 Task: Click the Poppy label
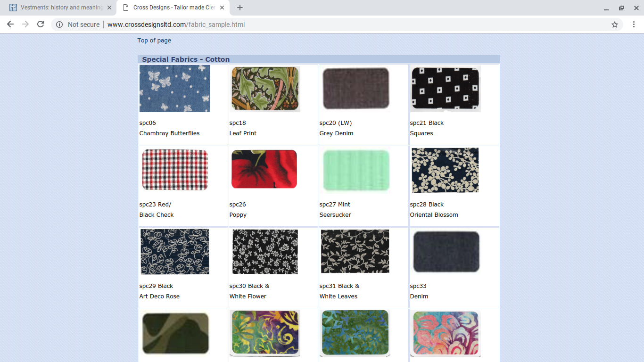coord(238,215)
